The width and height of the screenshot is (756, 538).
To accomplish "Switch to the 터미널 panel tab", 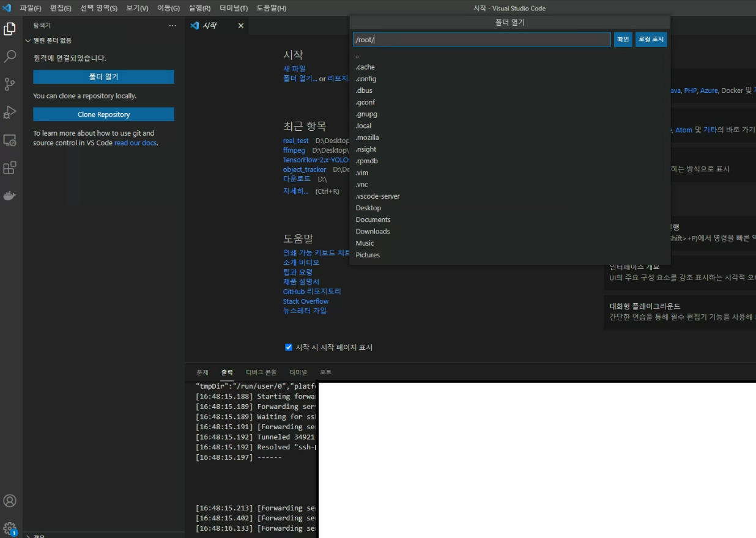I will 298,372.
